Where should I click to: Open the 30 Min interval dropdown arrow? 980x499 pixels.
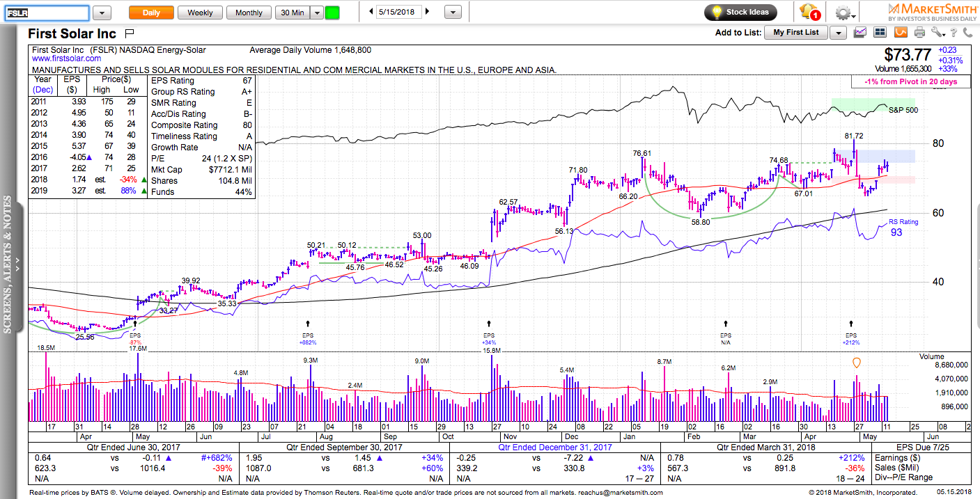click(x=316, y=13)
